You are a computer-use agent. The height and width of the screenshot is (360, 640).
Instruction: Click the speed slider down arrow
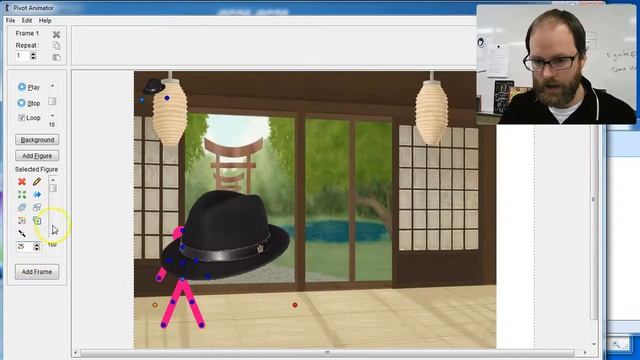tap(52, 116)
